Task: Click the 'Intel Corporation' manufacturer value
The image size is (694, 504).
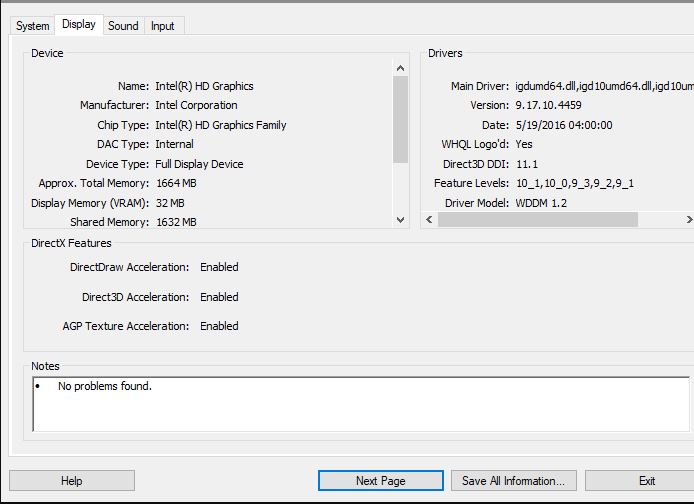Action: 197,105
